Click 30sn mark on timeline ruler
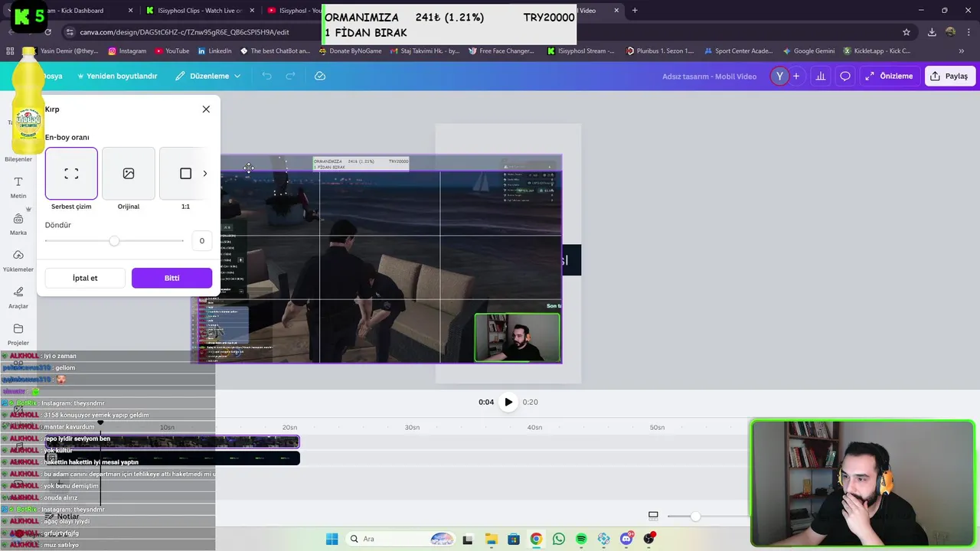Image resolution: width=980 pixels, height=551 pixels. [412, 427]
